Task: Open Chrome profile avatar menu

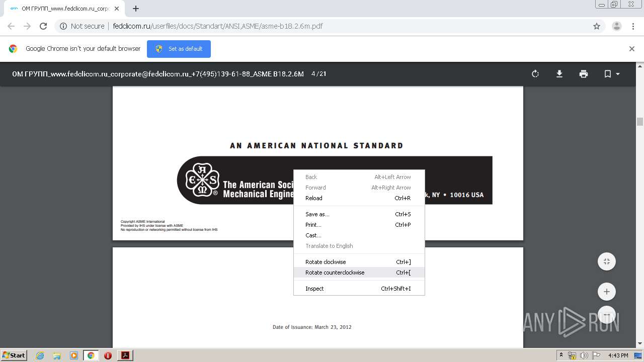Action: (617, 26)
